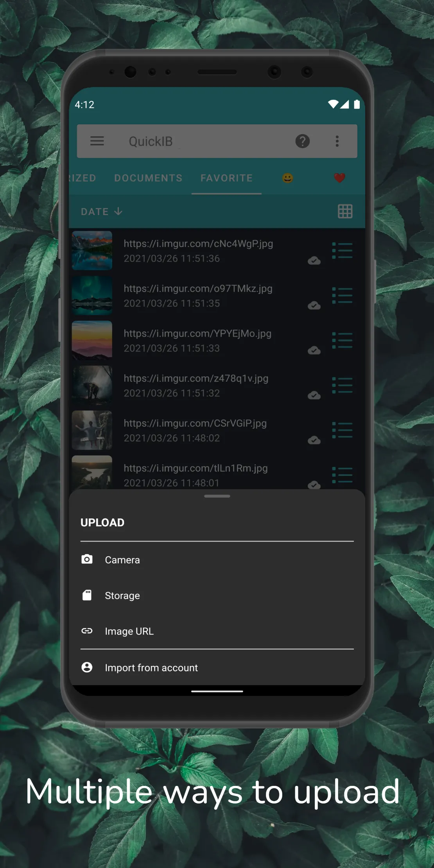Open list menu for YPYEjMo.jpg row
The width and height of the screenshot is (434, 868).
coord(342,341)
